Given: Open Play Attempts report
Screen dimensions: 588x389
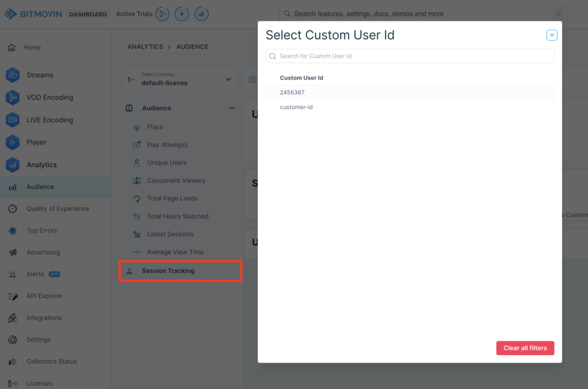Looking at the screenshot, I should [x=167, y=145].
